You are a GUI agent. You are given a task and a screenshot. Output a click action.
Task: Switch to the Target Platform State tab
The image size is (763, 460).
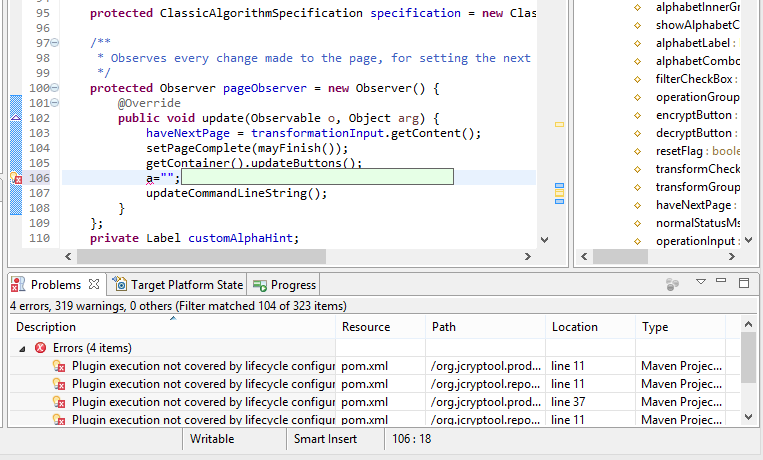coord(187,285)
